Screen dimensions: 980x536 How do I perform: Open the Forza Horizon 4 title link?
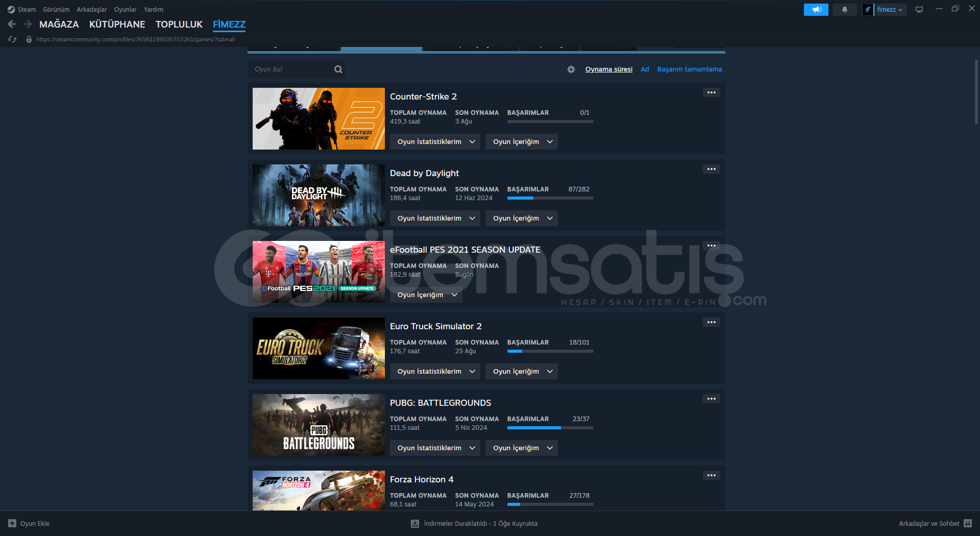coord(422,479)
